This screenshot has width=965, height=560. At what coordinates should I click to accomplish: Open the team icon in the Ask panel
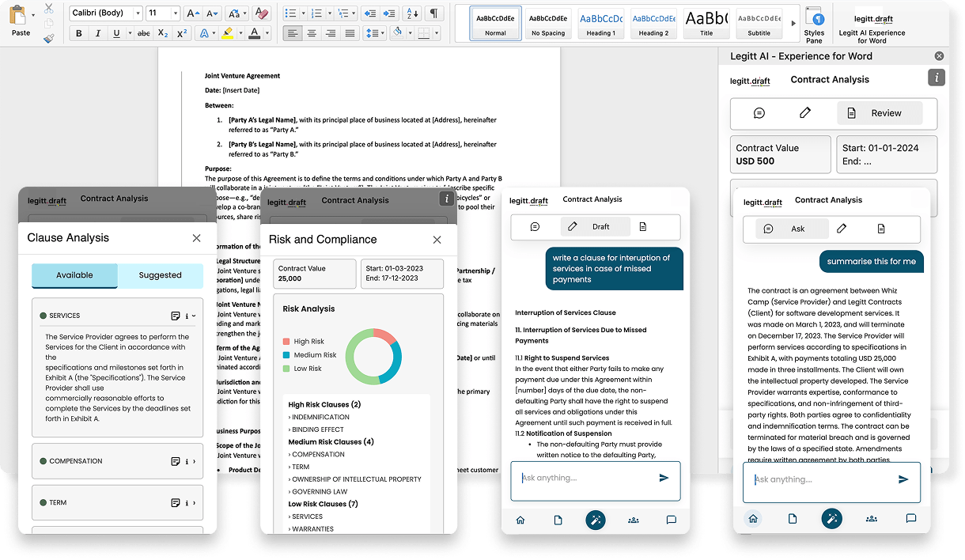871,519
